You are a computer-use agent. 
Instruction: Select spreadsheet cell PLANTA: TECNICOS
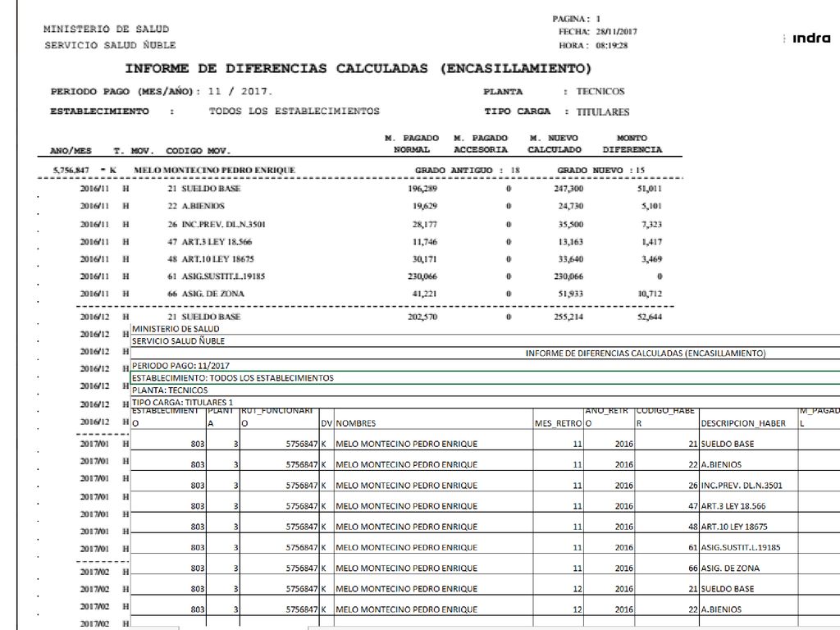point(486,390)
